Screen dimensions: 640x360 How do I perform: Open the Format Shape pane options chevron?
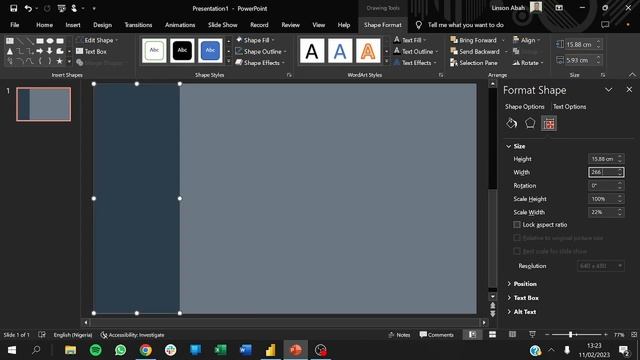pos(609,90)
